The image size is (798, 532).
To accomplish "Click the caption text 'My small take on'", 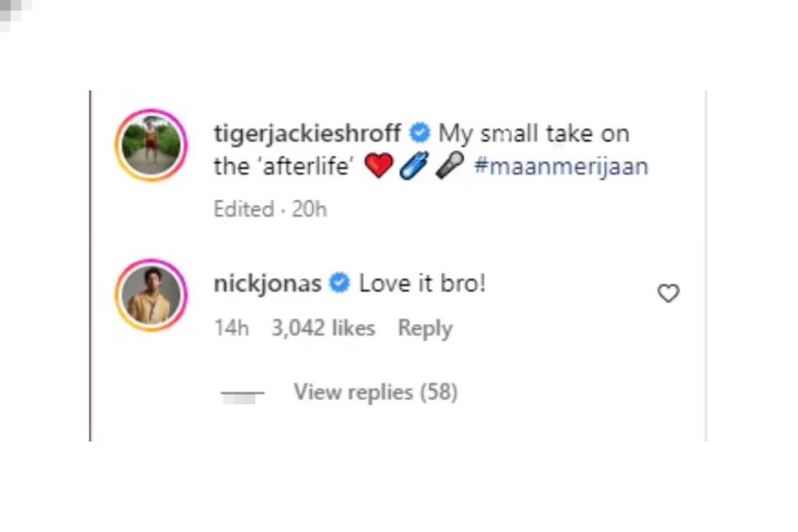I will click(x=534, y=134).
